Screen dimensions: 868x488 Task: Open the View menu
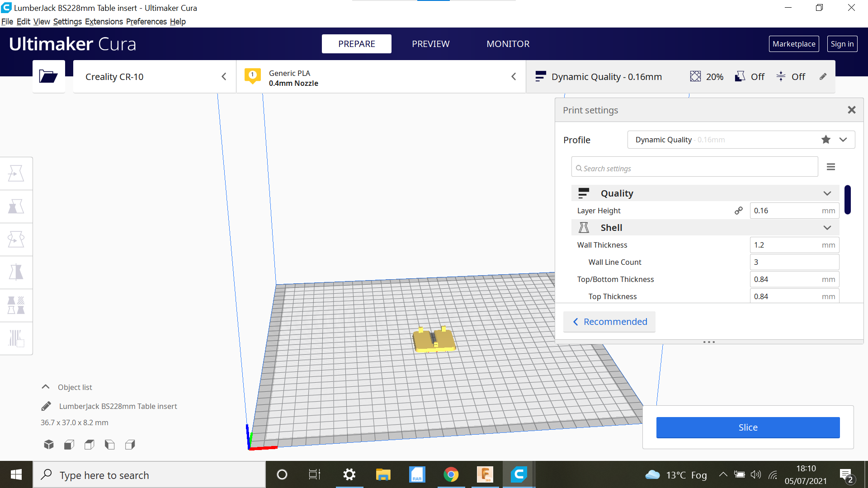[42, 22]
